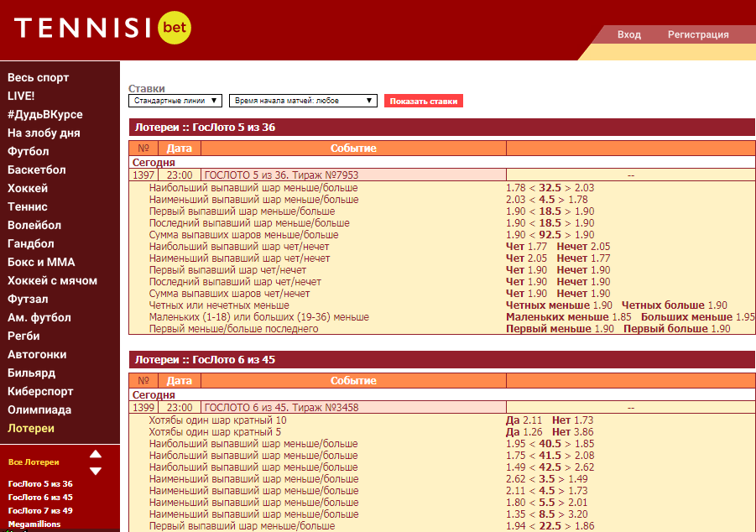The image size is (756, 532).
Task: Pick odds 3.20 for over 8.5
Action: 577,514
